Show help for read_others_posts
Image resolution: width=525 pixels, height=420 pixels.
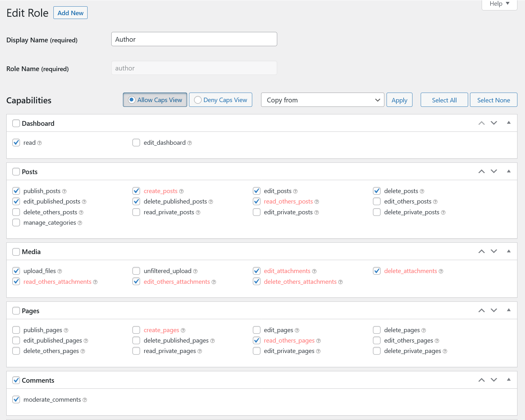tap(317, 202)
